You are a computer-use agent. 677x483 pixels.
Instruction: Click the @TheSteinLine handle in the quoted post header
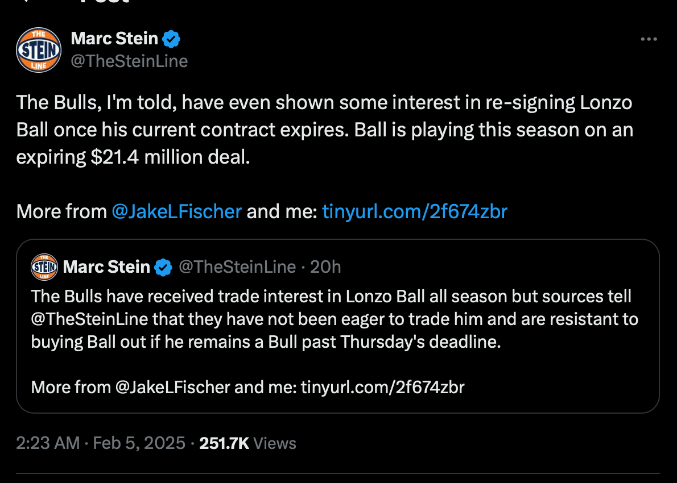point(237,267)
